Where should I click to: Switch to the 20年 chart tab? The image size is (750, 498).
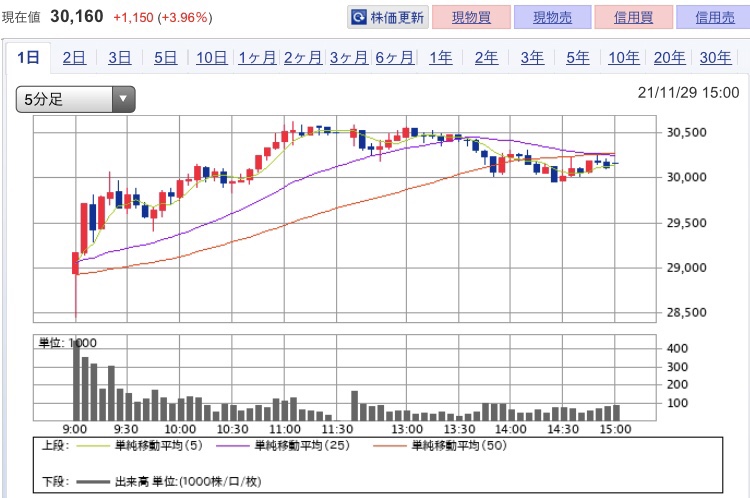pyautogui.click(x=670, y=58)
